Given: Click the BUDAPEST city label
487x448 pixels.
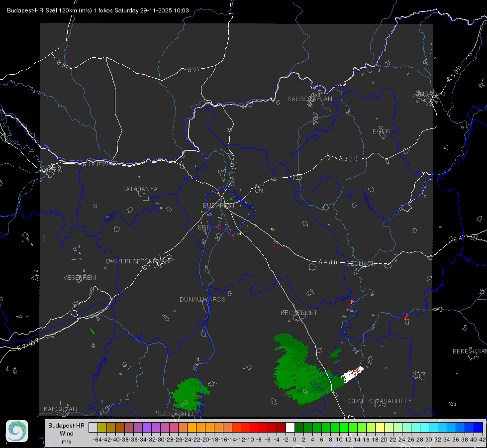Looking at the screenshot, I should pyautogui.click(x=219, y=205).
